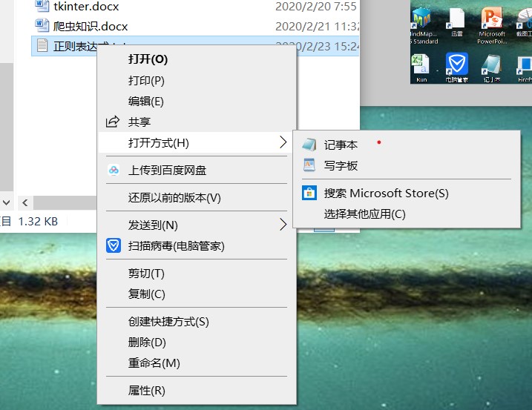Expand the 打开方式(H) submenu arrow
The image size is (532, 410).
click(283, 142)
